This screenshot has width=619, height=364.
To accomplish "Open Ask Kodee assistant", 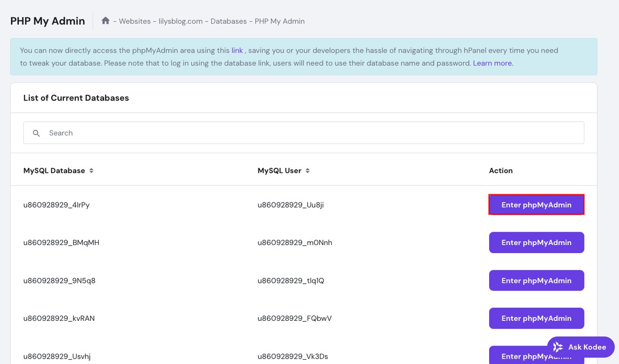I will coord(580,347).
